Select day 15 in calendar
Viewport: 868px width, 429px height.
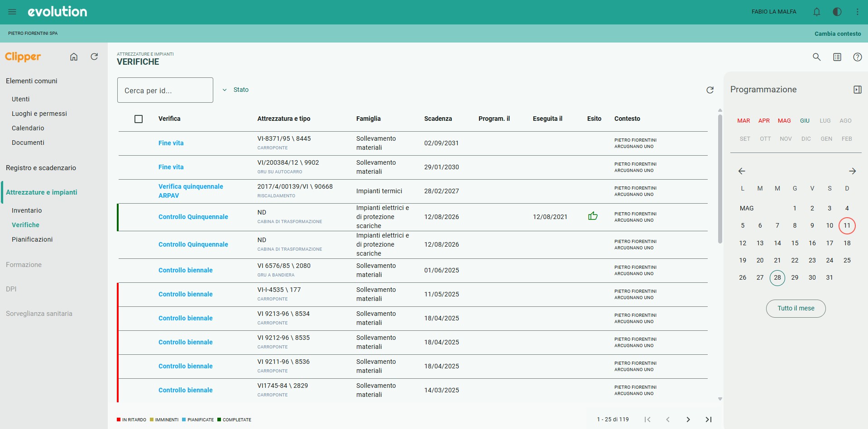pyautogui.click(x=795, y=243)
